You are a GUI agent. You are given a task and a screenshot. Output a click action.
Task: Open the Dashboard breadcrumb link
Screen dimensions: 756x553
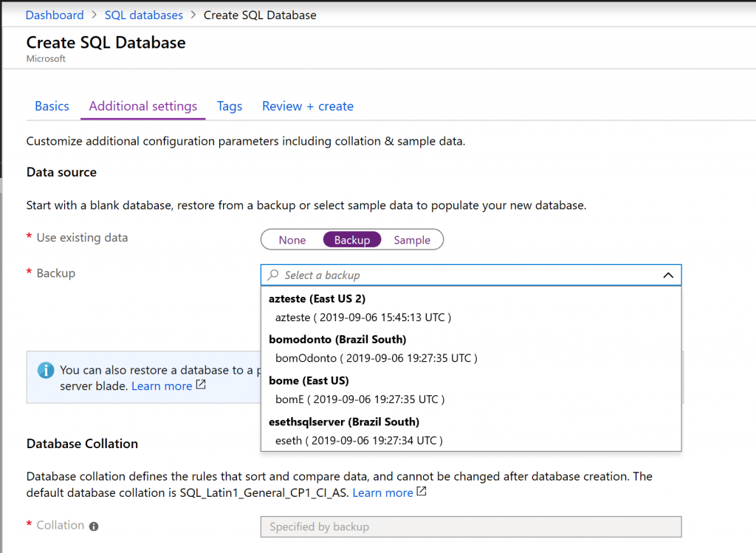pos(55,15)
